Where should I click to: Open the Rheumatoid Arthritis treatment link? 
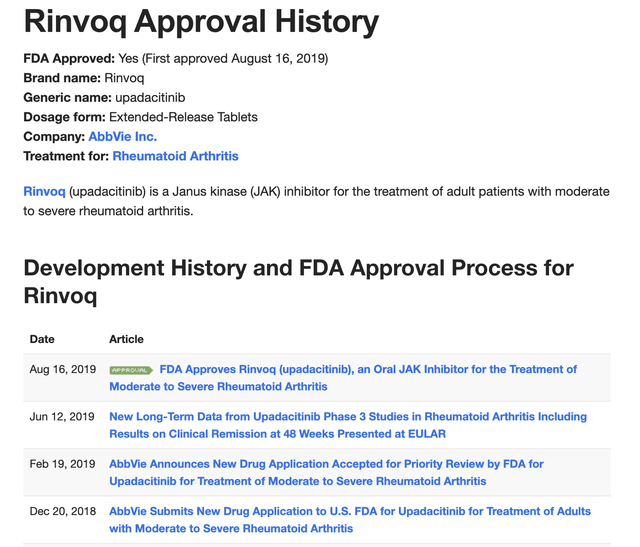pos(176,156)
